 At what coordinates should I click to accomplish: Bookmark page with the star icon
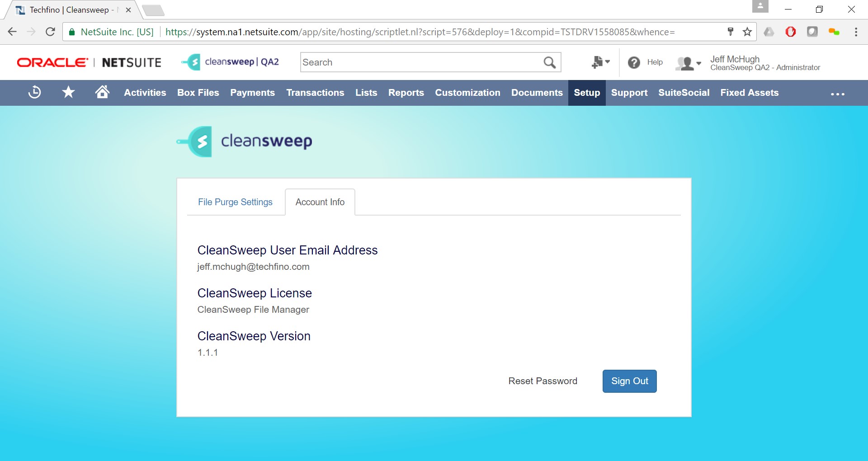pos(747,32)
